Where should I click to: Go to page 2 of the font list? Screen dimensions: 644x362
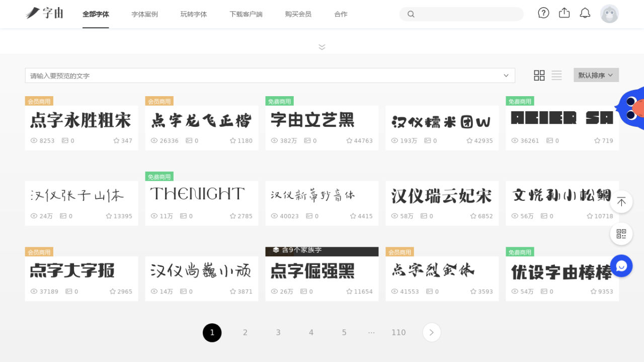[x=245, y=332]
